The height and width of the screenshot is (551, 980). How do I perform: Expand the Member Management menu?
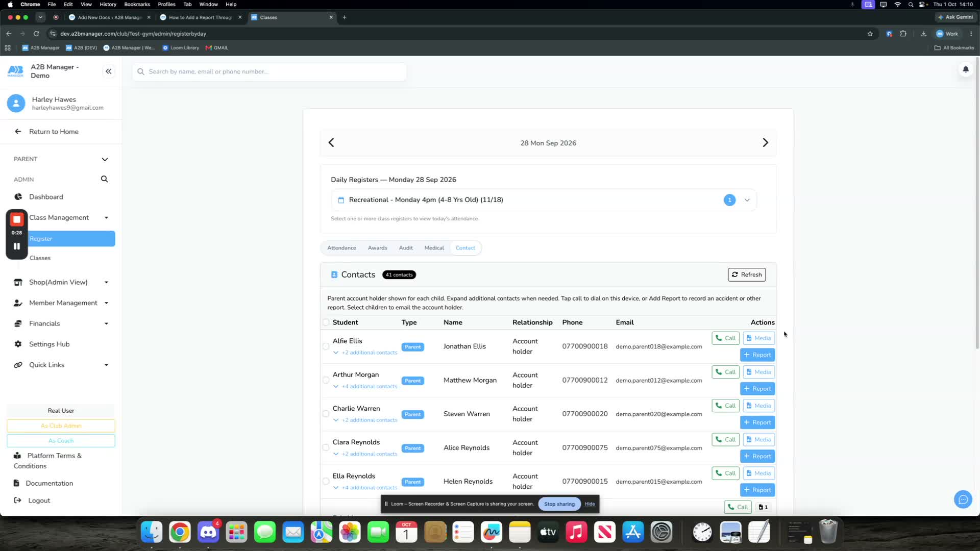tap(61, 303)
